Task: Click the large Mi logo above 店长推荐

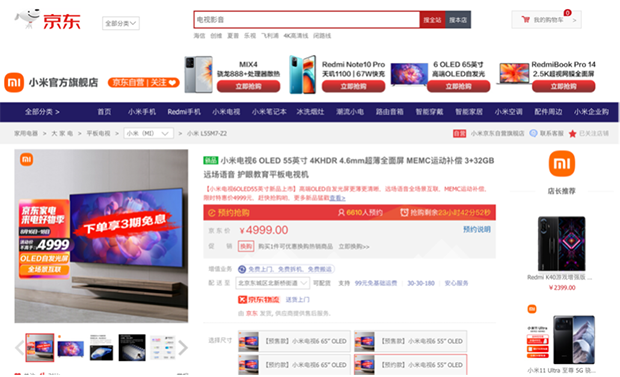Action: pos(561,163)
